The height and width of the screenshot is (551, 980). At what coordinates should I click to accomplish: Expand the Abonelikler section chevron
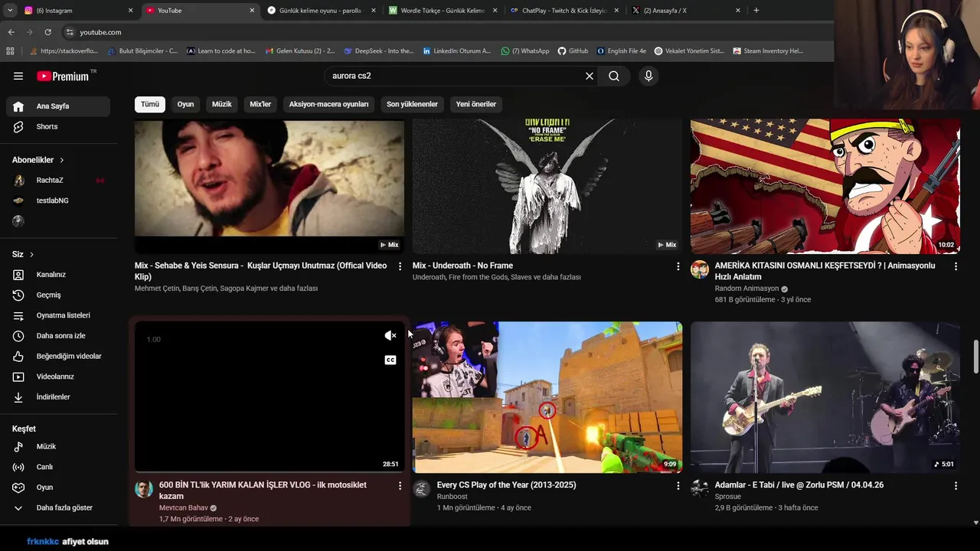click(x=61, y=160)
